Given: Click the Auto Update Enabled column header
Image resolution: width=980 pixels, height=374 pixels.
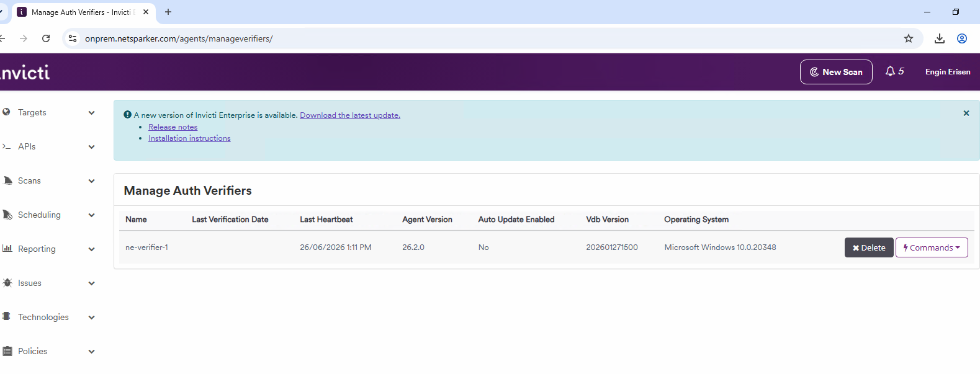Looking at the screenshot, I should tap(516, 220).
